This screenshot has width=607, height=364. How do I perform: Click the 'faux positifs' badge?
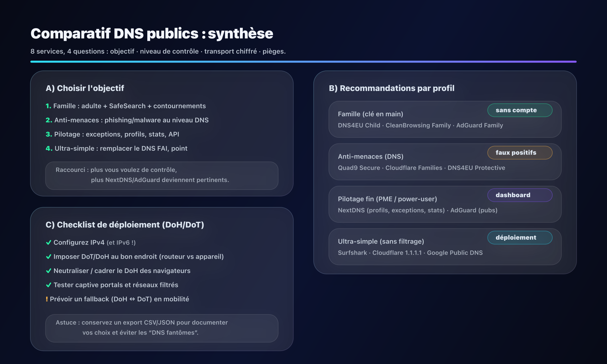[519, 153]
